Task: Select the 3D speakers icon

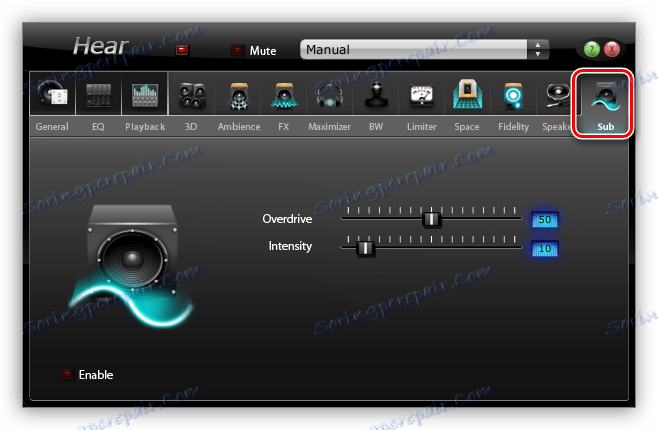Action: pos(192,95)
